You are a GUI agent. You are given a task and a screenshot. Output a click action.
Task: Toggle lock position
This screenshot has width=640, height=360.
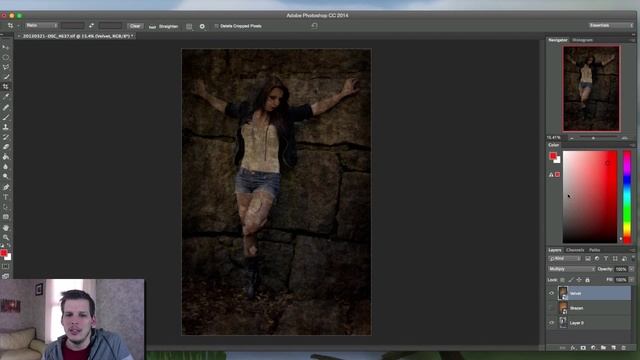coord(579,280)
